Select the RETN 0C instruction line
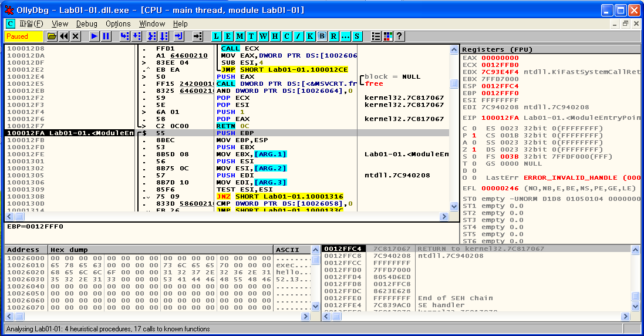644x336 pixels. point(233,126)
